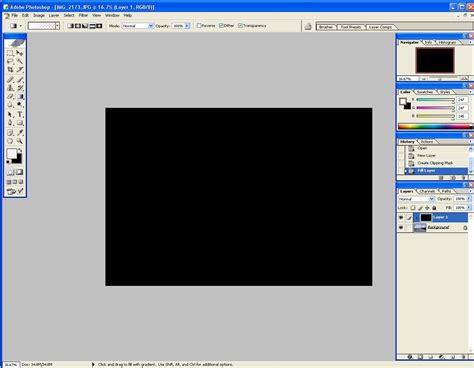Screen dimensions: 474x368
Task: Toggle lock all padlock in Layers panel
Action: [x=434, y=208]
